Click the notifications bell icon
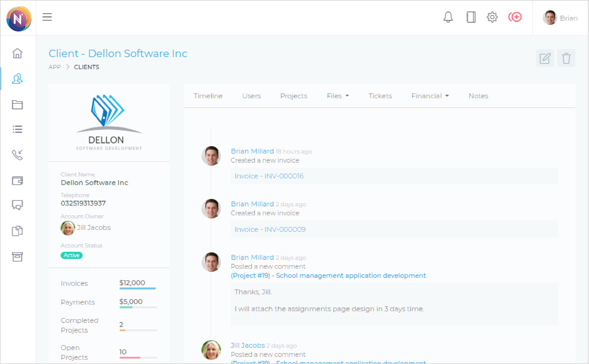589x364 pixels. tap(448, 17)
